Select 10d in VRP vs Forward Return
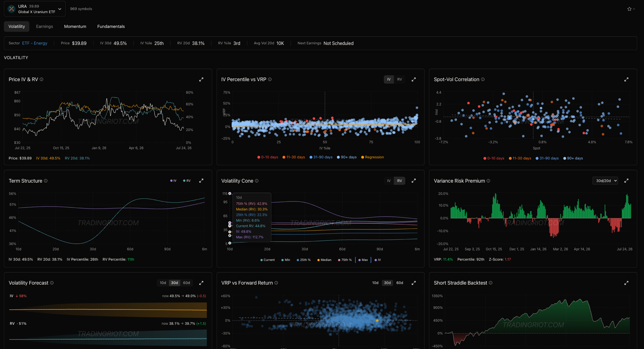Image resolution: width=644 pixels, height=349 pixels. pos(375,283)
